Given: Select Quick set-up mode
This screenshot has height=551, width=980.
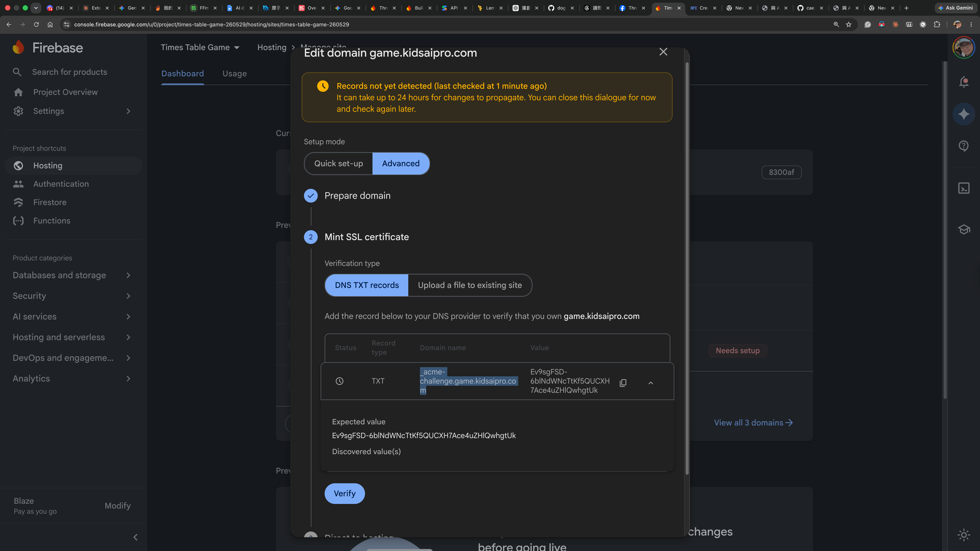Looking at the screenshot, I should [x=338, y=164].
